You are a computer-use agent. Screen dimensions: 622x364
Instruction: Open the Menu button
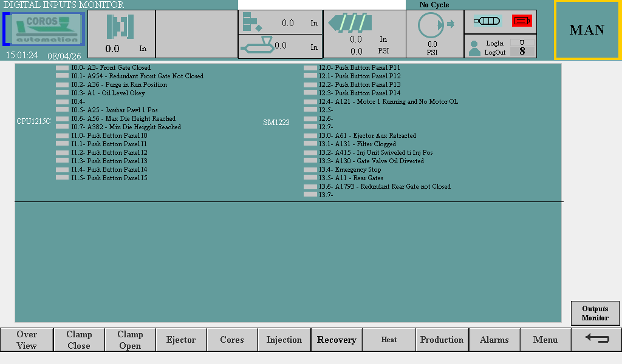pyautogui.click(x=545, y=340)
